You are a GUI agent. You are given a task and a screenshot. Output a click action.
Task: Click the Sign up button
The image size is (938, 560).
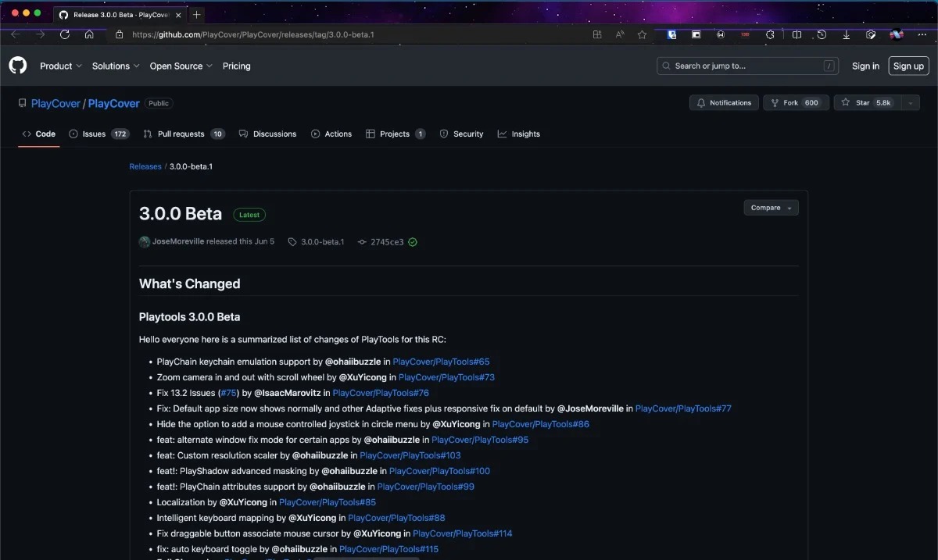[x=908, y=66]
